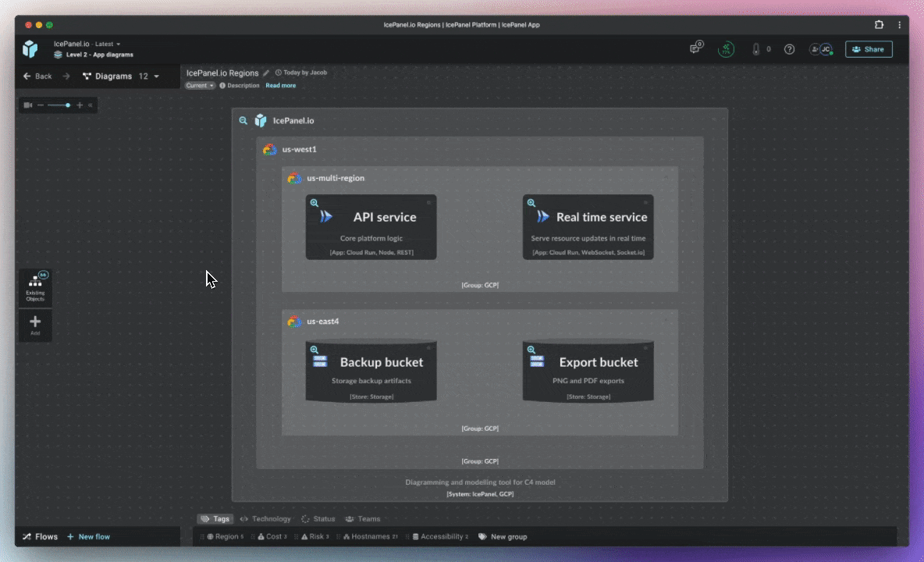This screenshot has height=562, width=924.
Task: Click magnifier icon on Export bucket
Action: click(x=531, y=350)
